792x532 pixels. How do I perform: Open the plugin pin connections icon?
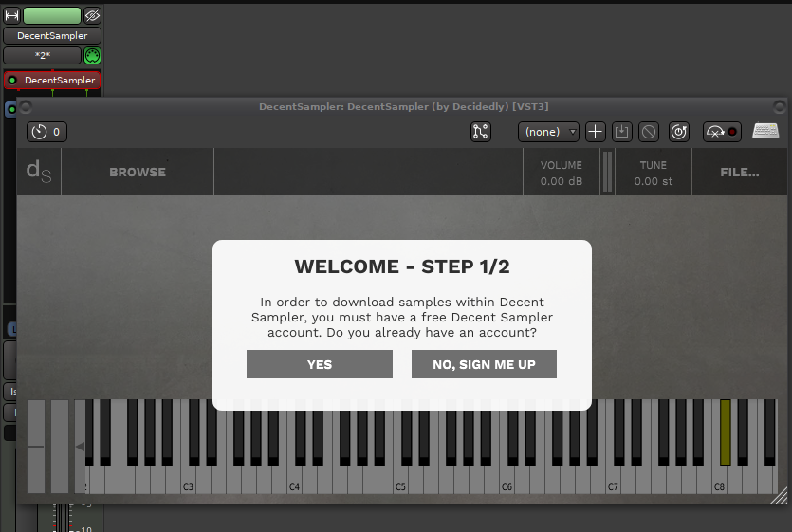481,132
